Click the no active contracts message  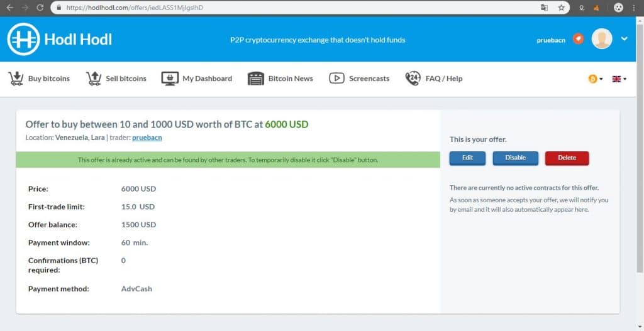524,188
